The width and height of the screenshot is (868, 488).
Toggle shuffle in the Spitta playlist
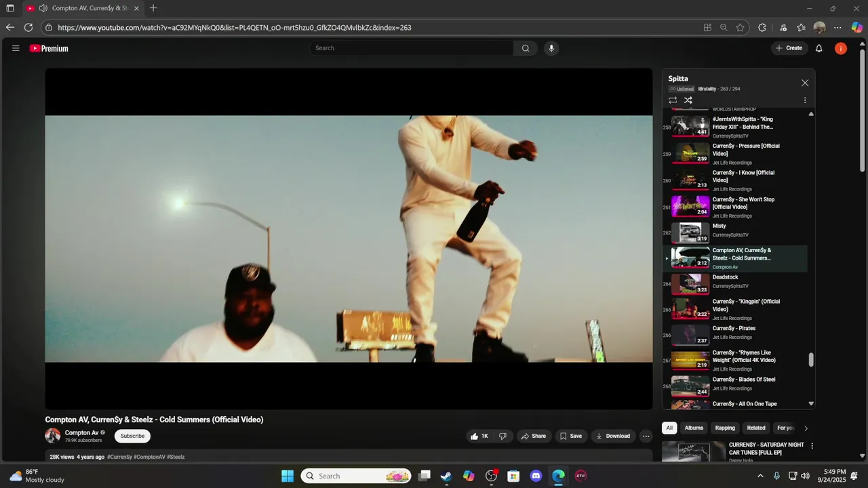[x=688, y=100]
